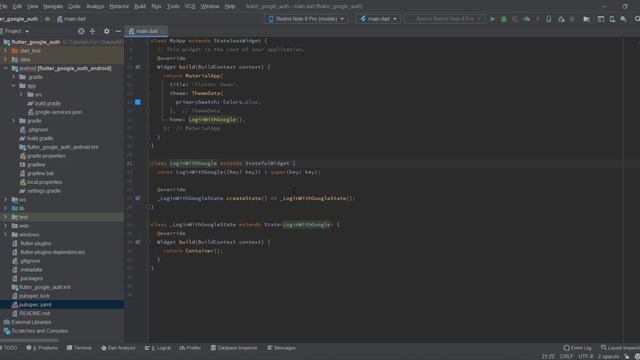Toggle read-only lock icon in status bar

[627, 357]
